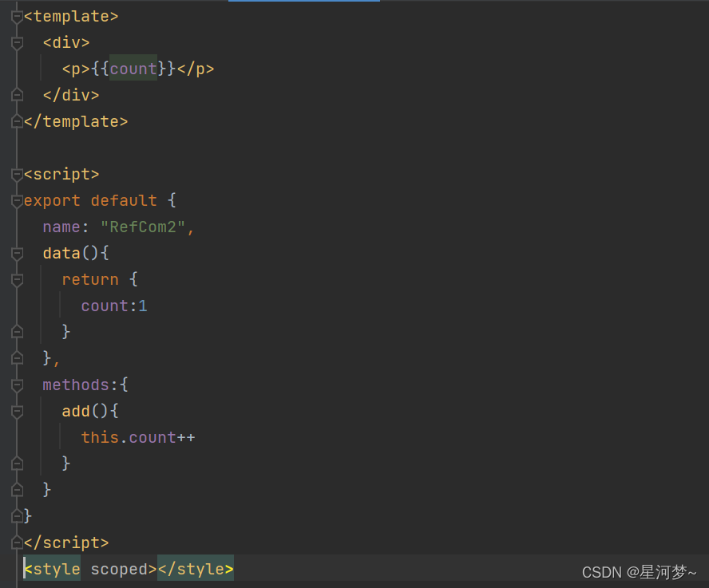
Task: Place cursor on this.count++ statement
Action: 137,438
